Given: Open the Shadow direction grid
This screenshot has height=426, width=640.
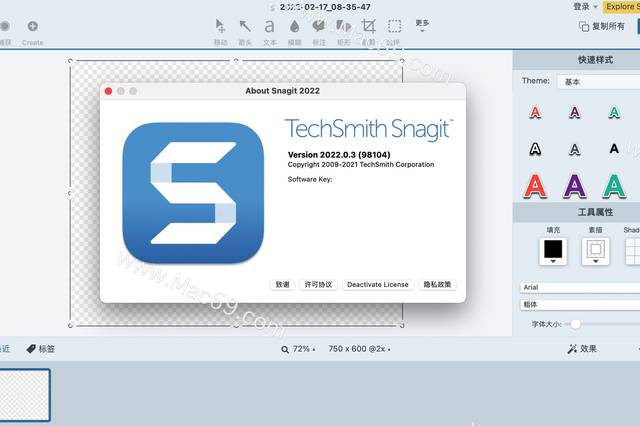Looking at the screenshot, I should tap(633, 251).
